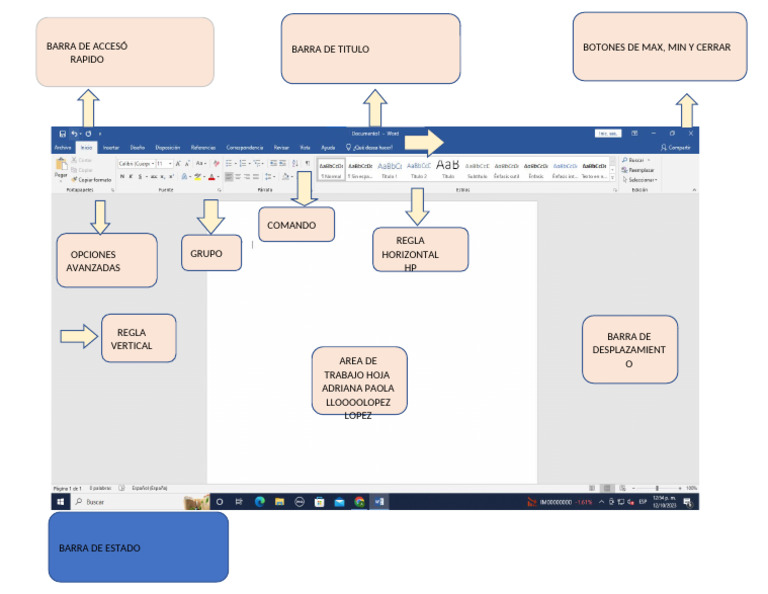Apply the Título 2 style
The width and height of the screenshot is (768, 594).
coord(418,169)
